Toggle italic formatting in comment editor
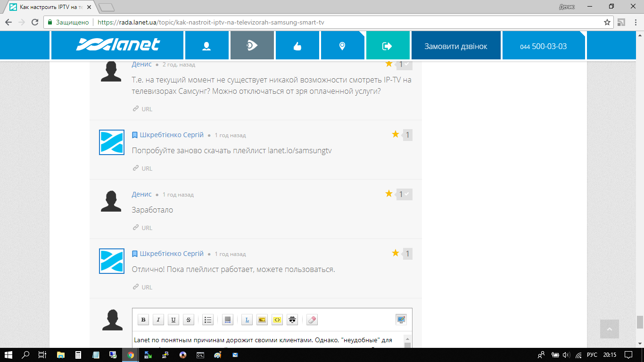 click(159, 320)
